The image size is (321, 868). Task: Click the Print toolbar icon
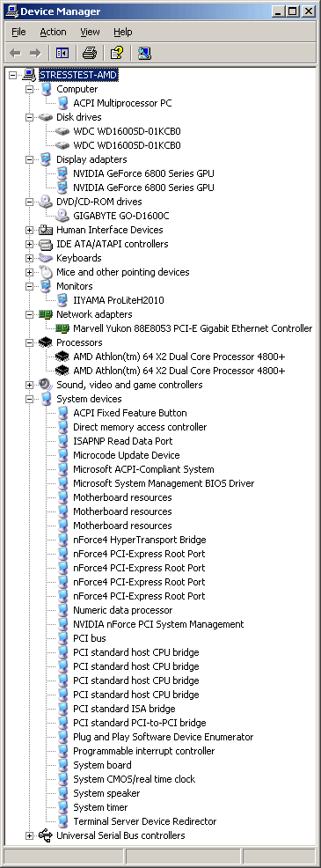(x=90, y=53)
